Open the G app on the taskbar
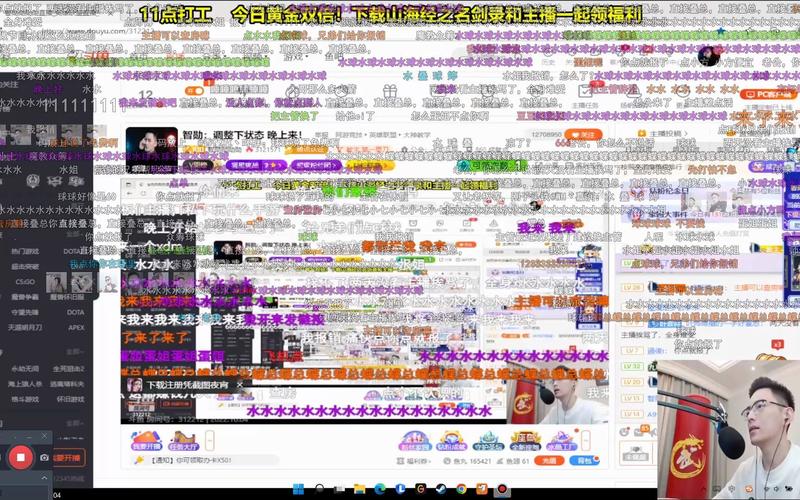800x500 pixels. coord(420,489)
